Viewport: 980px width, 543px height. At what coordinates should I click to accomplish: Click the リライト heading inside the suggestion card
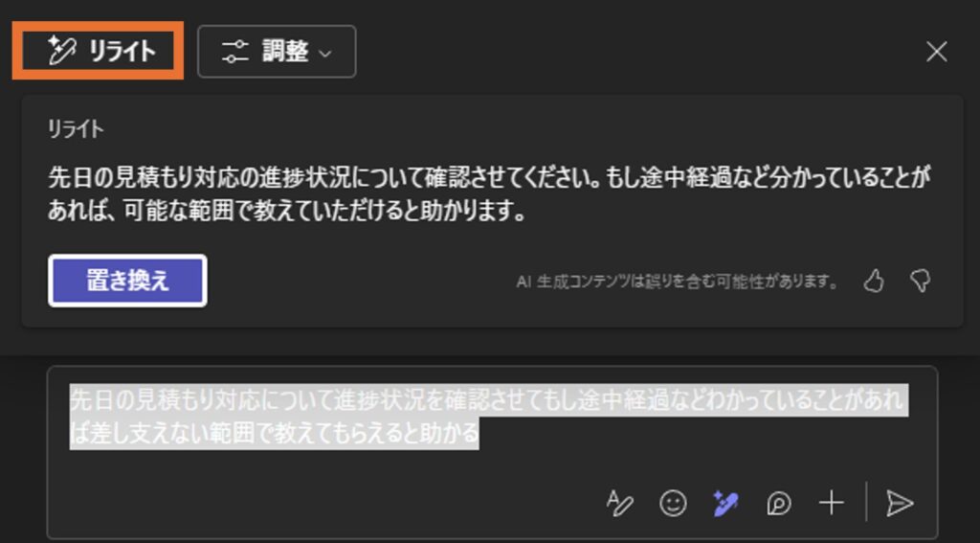(x=76, y=129)
